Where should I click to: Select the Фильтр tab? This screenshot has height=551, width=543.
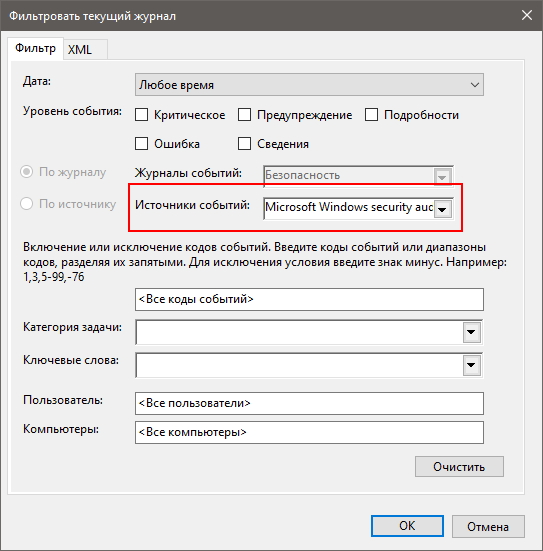click(35, 48)
